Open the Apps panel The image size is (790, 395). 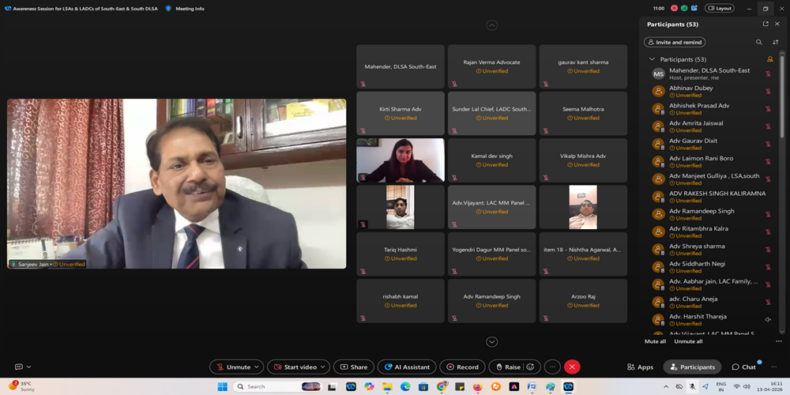pyautogui.click(x=640, y=367)
